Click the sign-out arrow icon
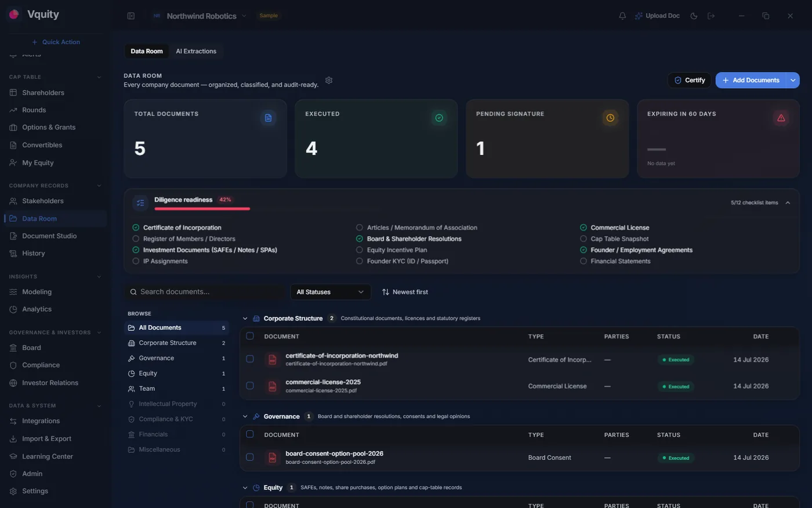This screenshot has width=812, height=508. click(x=711, y=16)
